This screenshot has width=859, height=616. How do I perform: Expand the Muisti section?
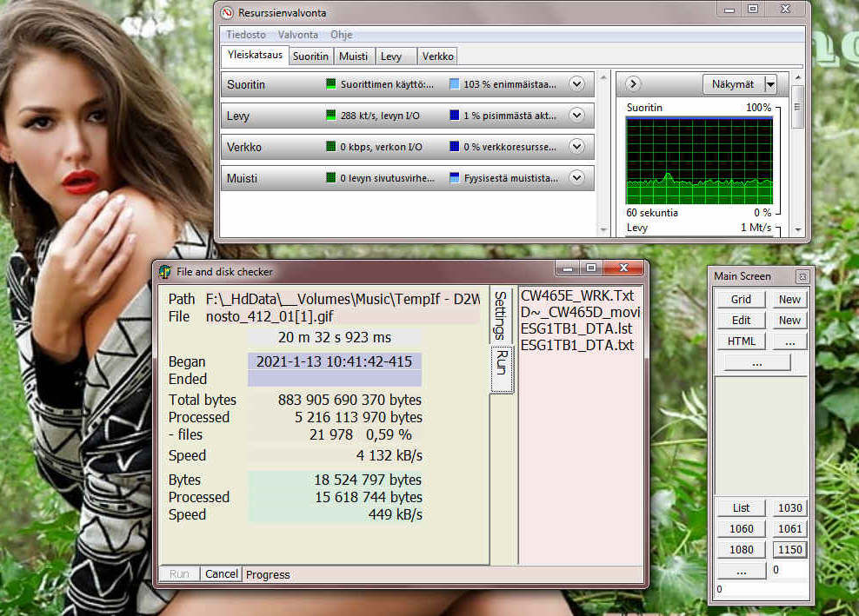tap(576, 178)
